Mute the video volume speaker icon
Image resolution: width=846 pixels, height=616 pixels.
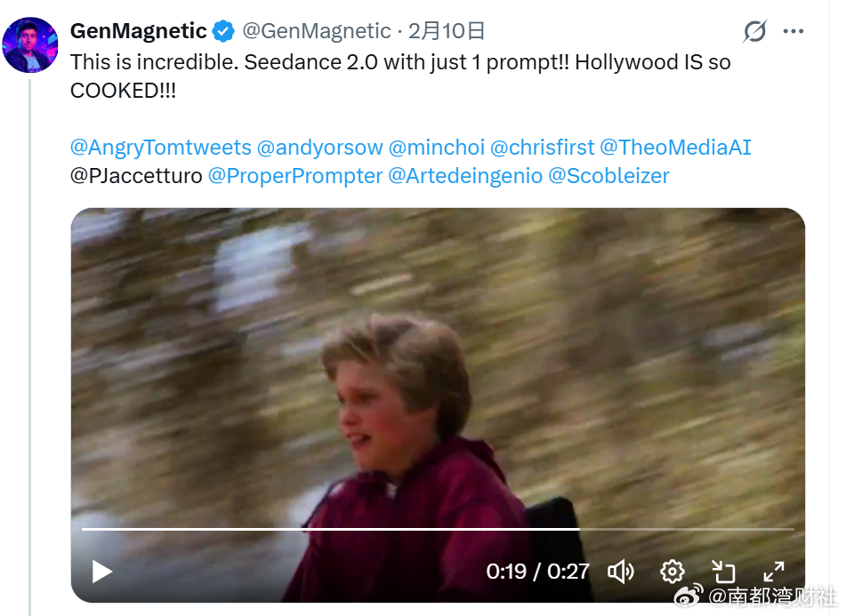click(620, 572)
